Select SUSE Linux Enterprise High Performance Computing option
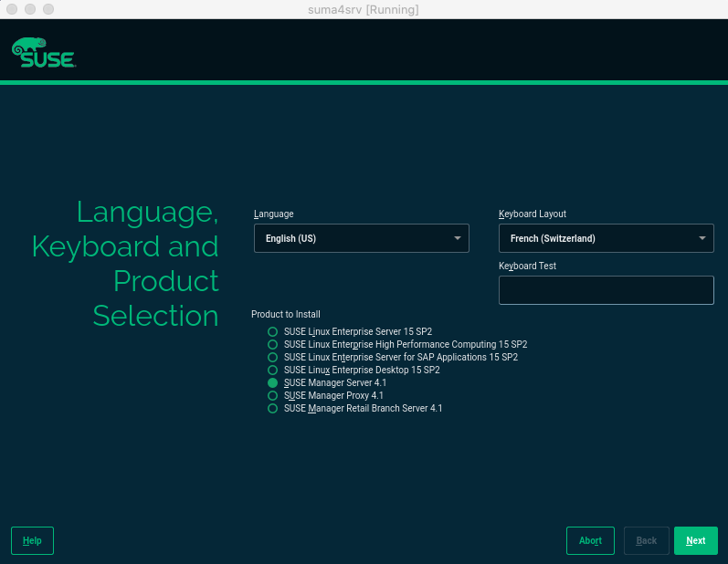The height and width of the screenshot is (564, 728). tap(397, 345)
